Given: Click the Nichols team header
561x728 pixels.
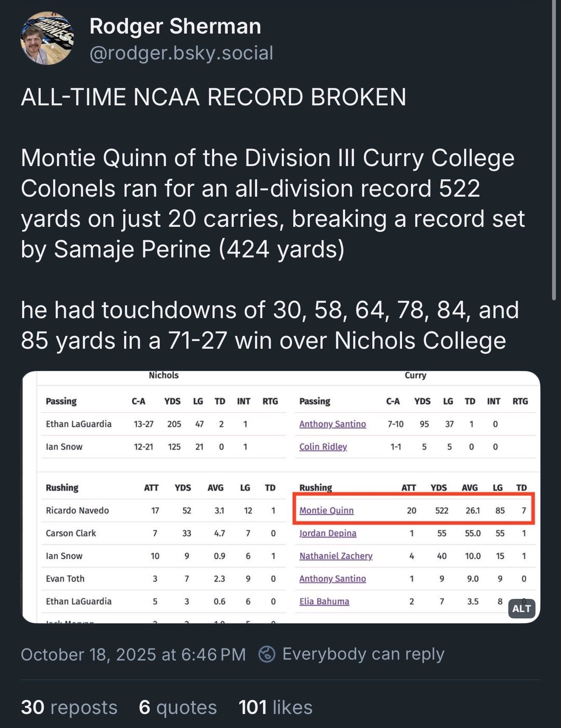Looking at the screenshot, I should (x=164, y=375).
